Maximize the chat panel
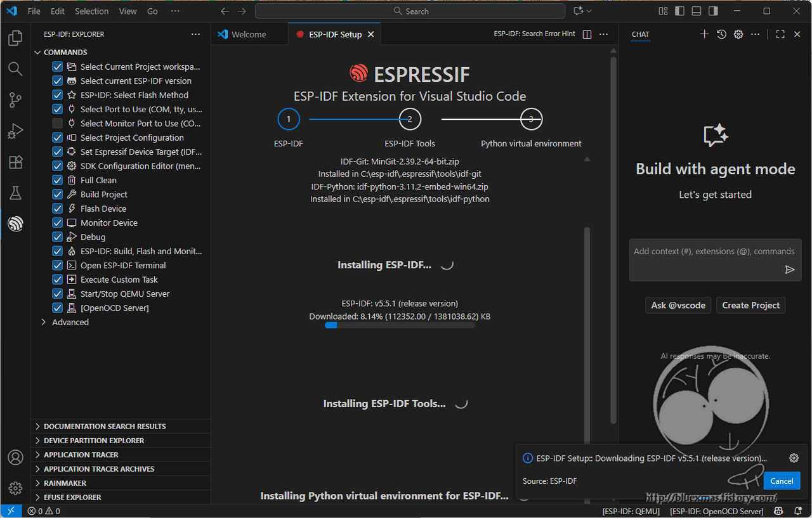The width and height of the screenshot is (812, 518). pyautogui.click(x=780, y=34)
